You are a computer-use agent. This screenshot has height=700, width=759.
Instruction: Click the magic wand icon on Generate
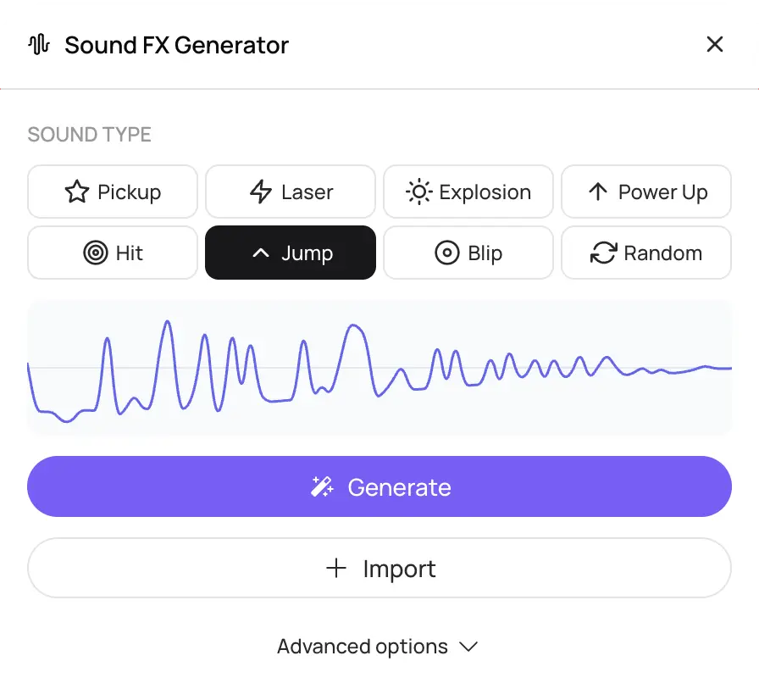pos(321,486)
